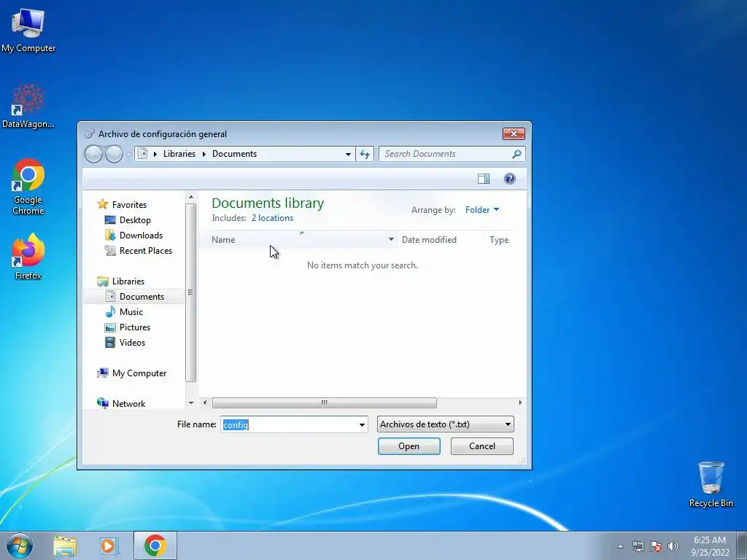This screenshot has height=560, width=747.
Task: Click the horizontal scrollbar thumb in file list
Action: (324, 402)
